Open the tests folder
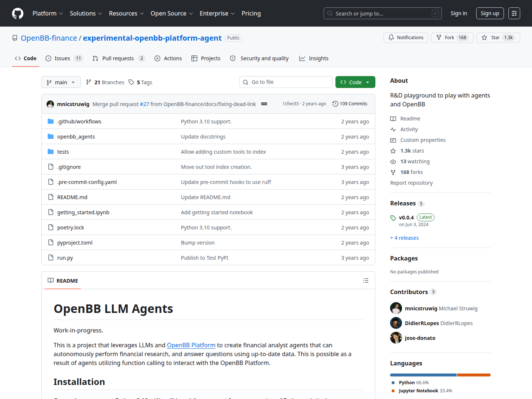 coord(63,152)
